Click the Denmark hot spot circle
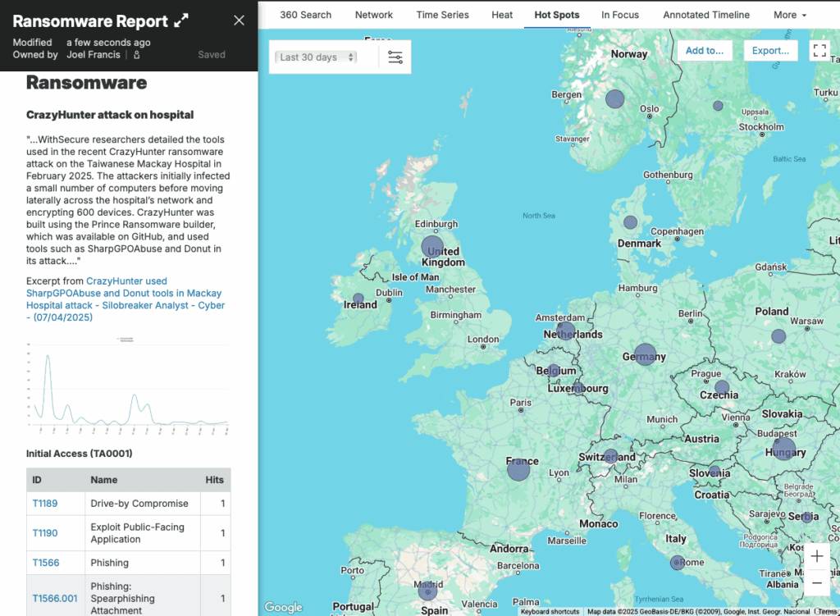 (631, 221)
